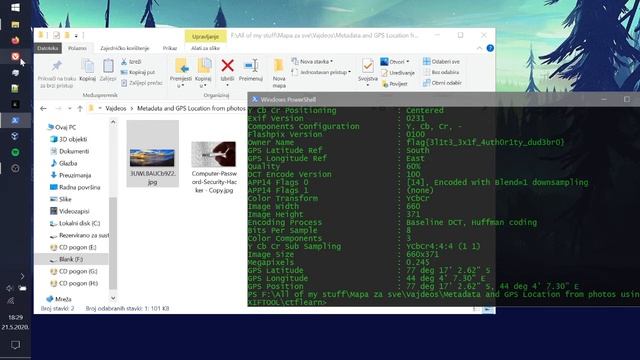Image resolution: width=640 pixels, height=360 pixels.
Task: Open the Datoteka ribbon tab
Action: pos(47,48)
